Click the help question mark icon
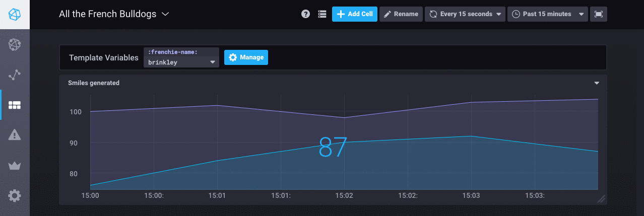The image size is (644, 216). click(305, 14)
